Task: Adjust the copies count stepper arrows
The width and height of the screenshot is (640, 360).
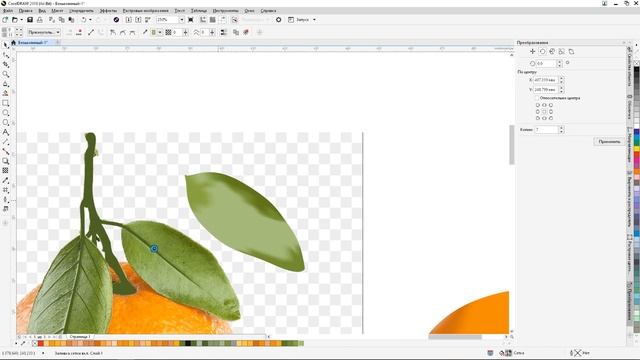Action: pyautogui.click(x=561, y=129)
